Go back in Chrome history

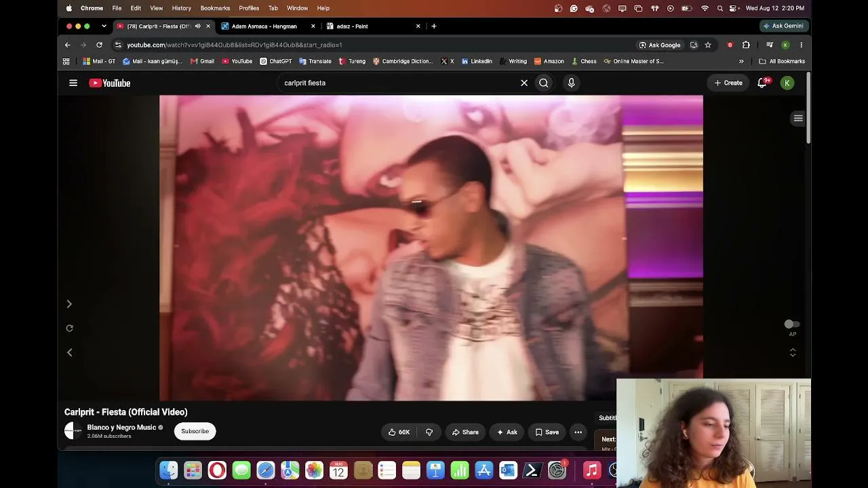pyautogui.click(x=68, y=45)
